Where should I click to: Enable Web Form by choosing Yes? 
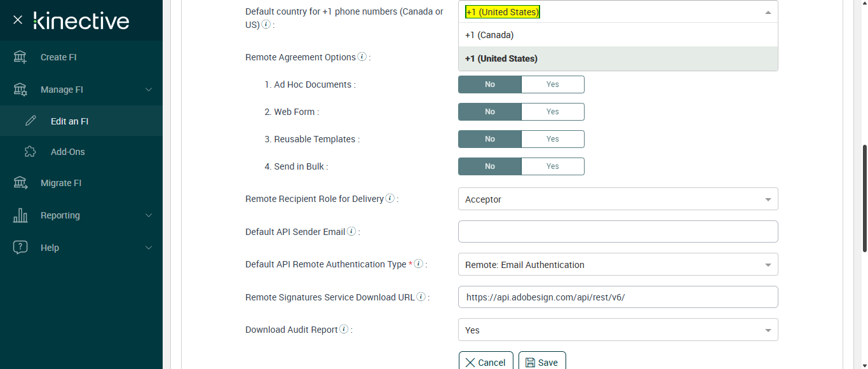[552, 112]
